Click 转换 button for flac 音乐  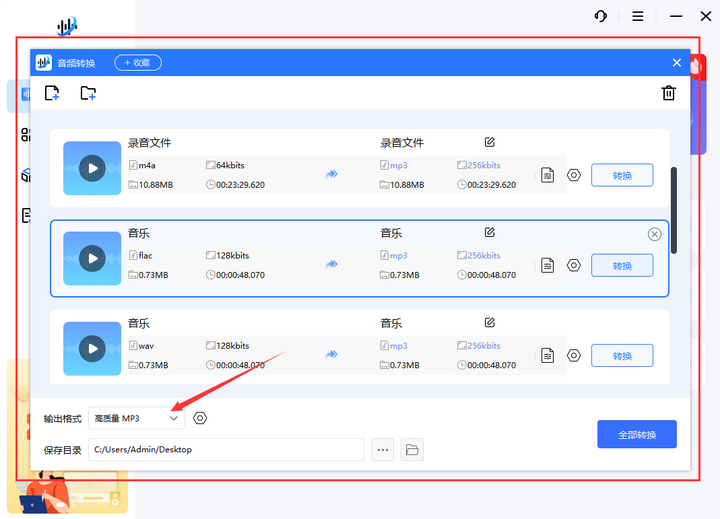click(622, 265)
